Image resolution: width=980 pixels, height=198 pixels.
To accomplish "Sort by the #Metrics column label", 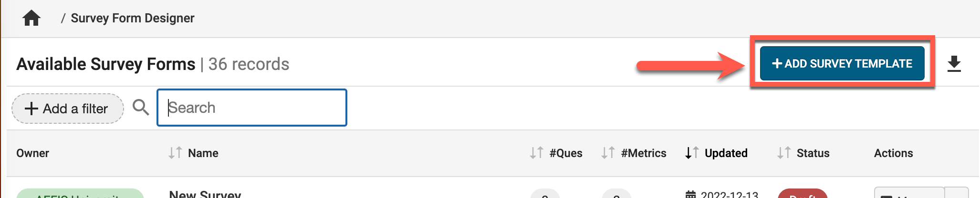I will [644, 153].
